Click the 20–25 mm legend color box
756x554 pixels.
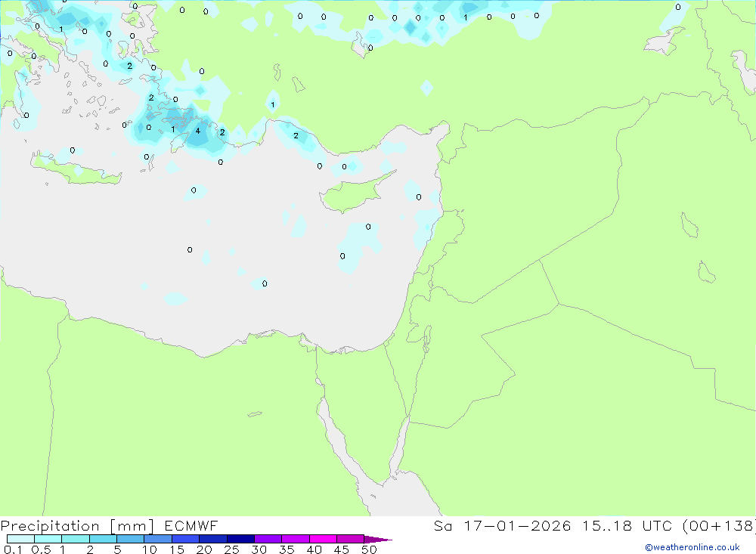click(213, 539)
